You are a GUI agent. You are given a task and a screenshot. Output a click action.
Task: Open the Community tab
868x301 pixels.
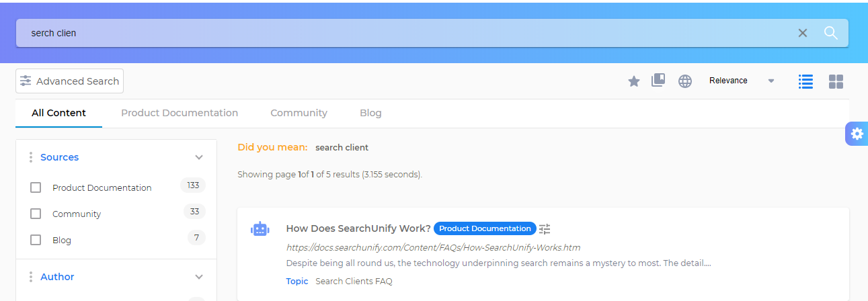[299, 113]
